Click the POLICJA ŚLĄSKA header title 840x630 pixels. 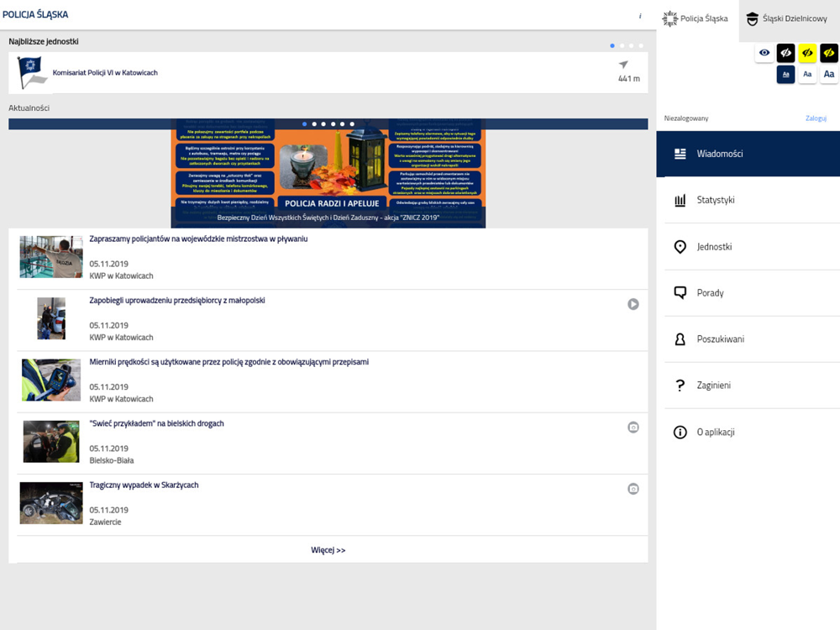point(35,14)
